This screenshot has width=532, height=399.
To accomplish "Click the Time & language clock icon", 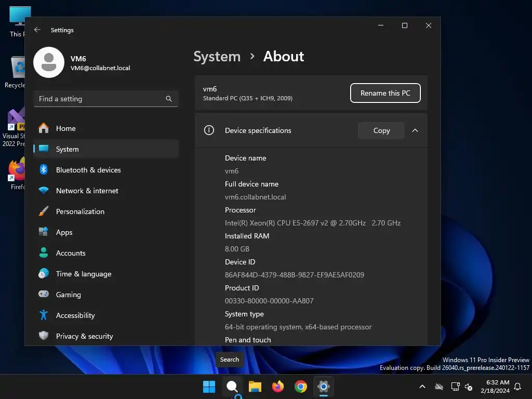I will pyautogui.click(x=44, y=273).
